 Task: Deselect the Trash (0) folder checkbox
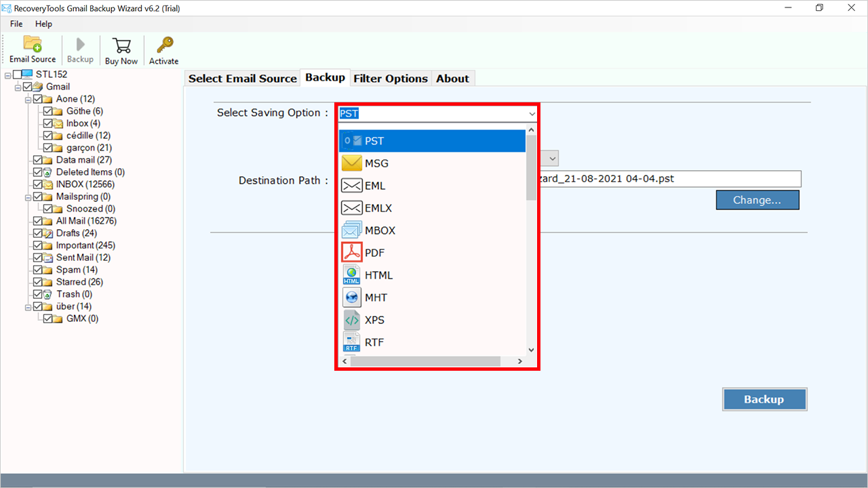pyautogui.click(x=39, y=293)
